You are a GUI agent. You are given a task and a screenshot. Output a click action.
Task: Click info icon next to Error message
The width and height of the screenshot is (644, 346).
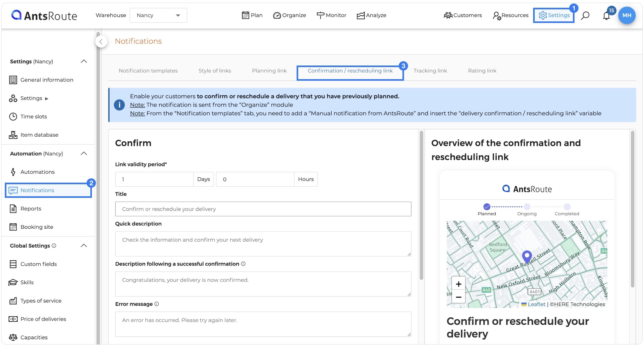[157, 304]
